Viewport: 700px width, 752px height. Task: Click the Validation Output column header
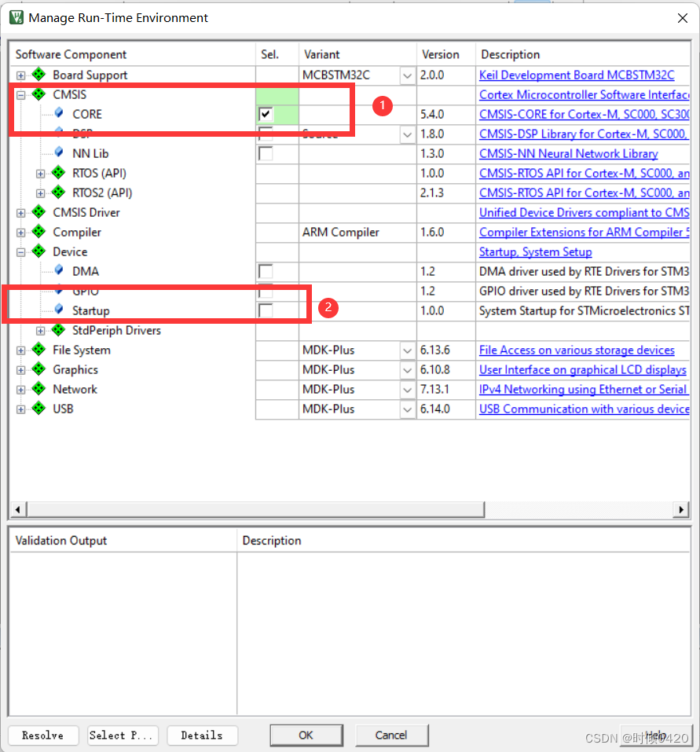[x=123, y=541]
